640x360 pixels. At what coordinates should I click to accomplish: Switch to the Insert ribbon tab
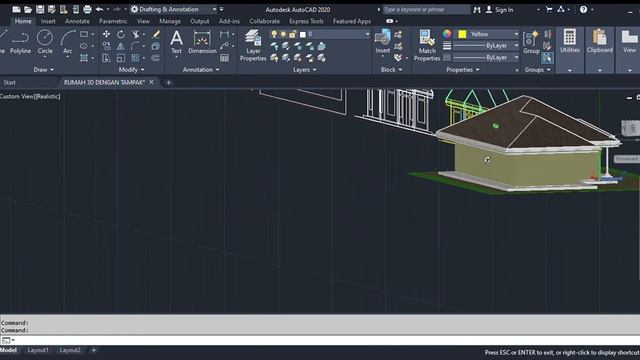(48, 21)
